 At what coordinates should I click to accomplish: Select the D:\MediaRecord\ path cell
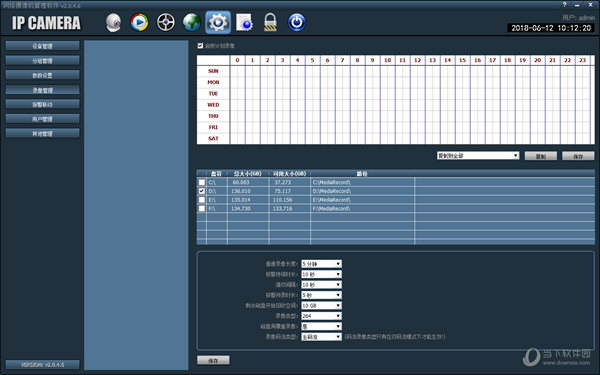[362, 191]
